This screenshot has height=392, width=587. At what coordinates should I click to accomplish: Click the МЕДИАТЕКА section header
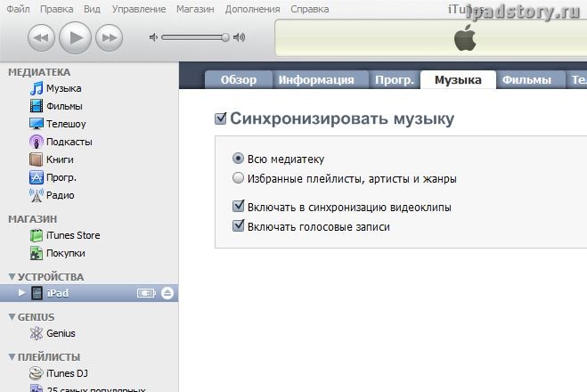(39, 72)
